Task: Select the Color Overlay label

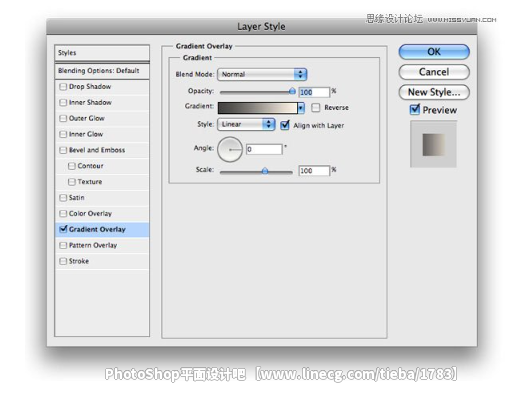Action: (90, 214)
